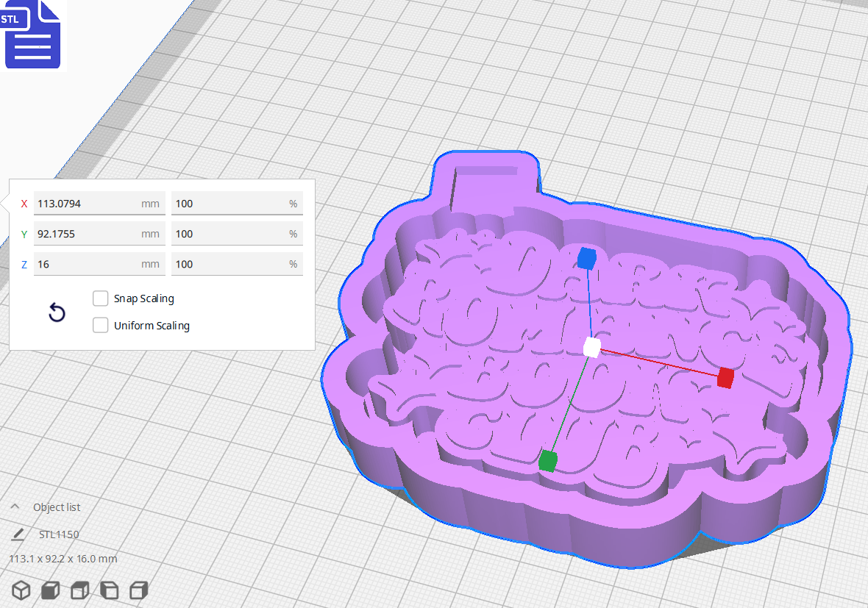Viewport: 868px width, 608px height.
Task: Click the pencil icon beside STL1150
Action: (18, 534)
